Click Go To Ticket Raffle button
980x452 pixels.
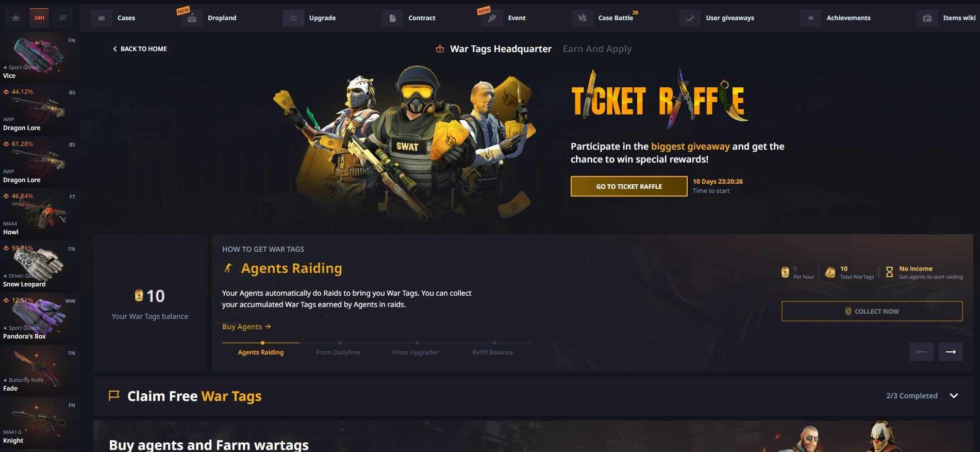point(629,186)
